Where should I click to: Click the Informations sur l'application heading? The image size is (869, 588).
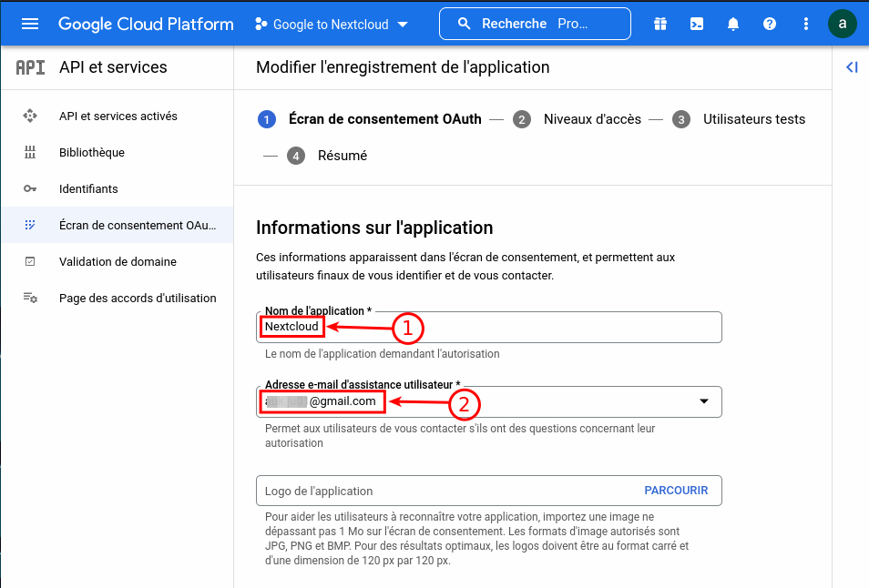pos(374,228)
